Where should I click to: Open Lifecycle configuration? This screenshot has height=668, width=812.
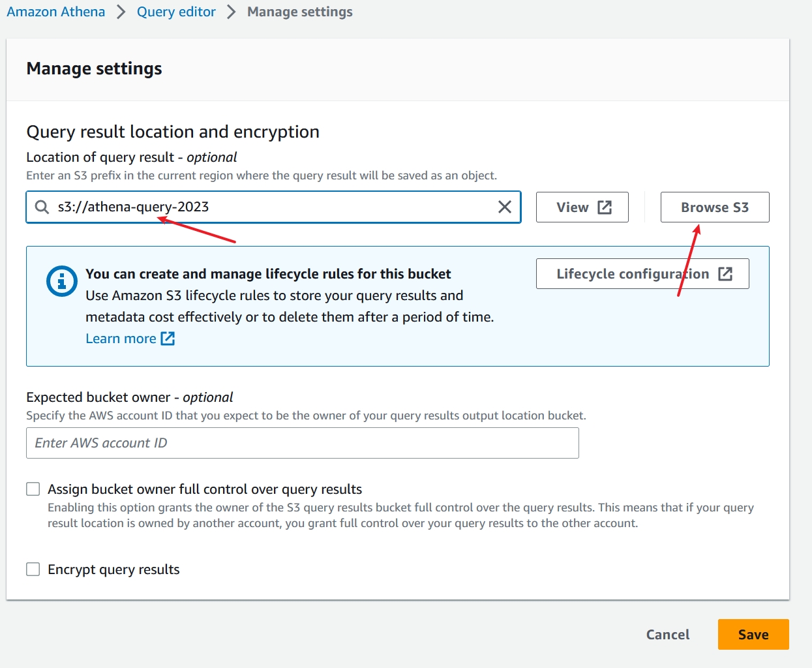click(631, 274)
